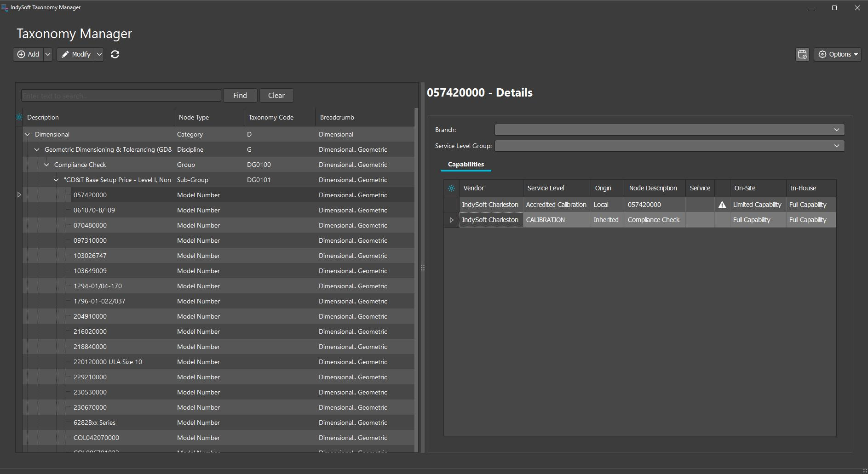
Task: Open the Modify button dropdown arrow
Action: click(99, 54)
